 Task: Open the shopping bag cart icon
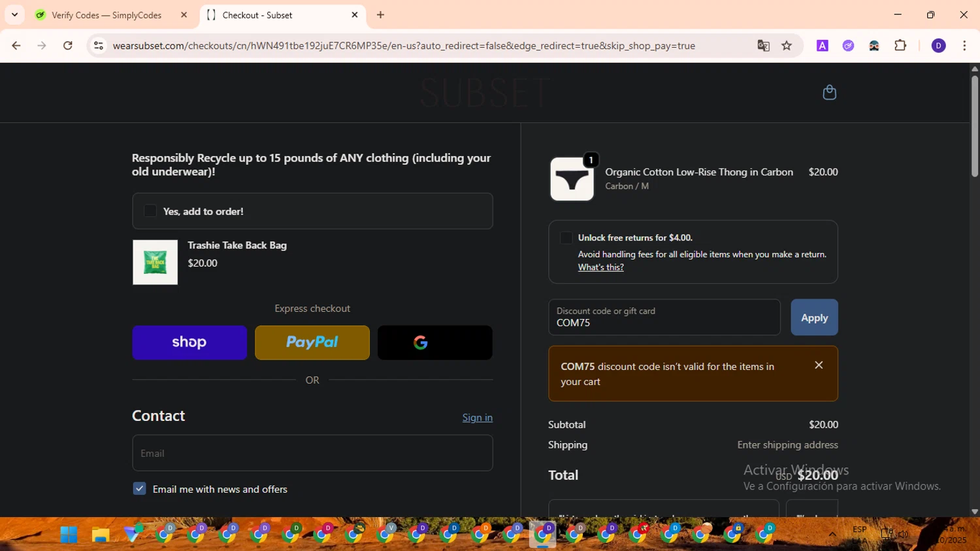tap(829, 92)
